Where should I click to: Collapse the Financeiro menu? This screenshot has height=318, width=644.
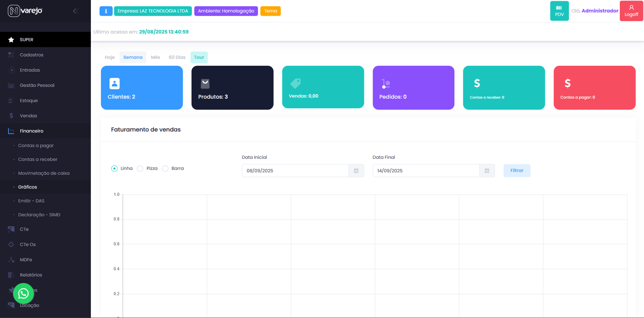coord(45,131)
